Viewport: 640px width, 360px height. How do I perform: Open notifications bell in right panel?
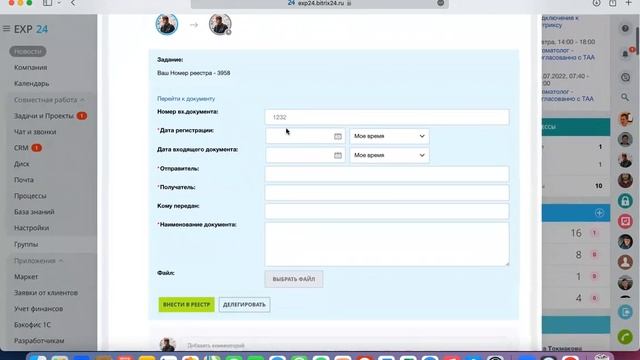625,53
